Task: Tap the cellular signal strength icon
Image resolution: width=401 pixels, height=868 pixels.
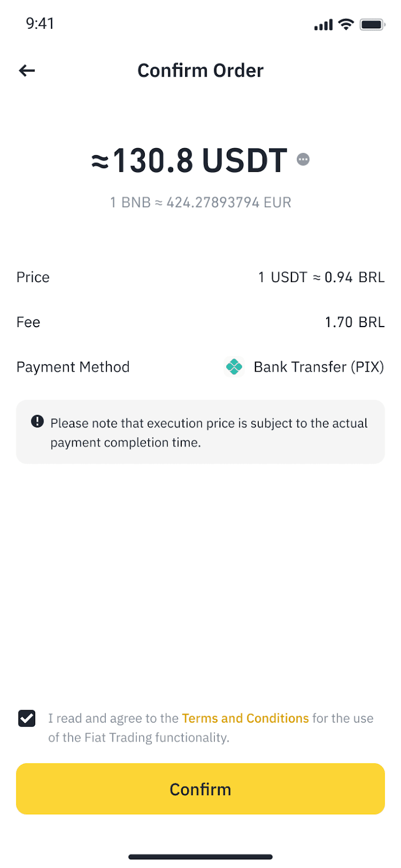Action: [x=323, y=25]
